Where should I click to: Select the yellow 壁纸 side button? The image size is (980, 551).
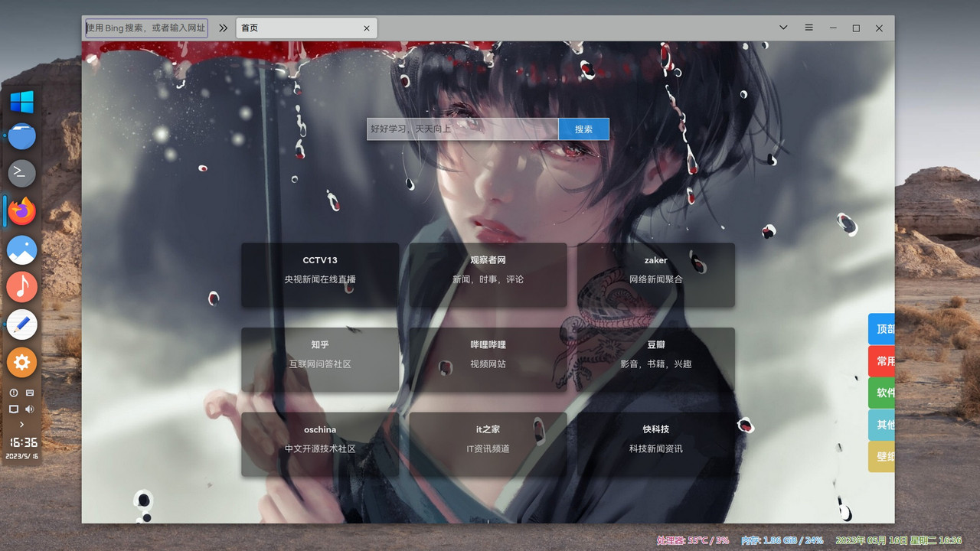[881, 457]
